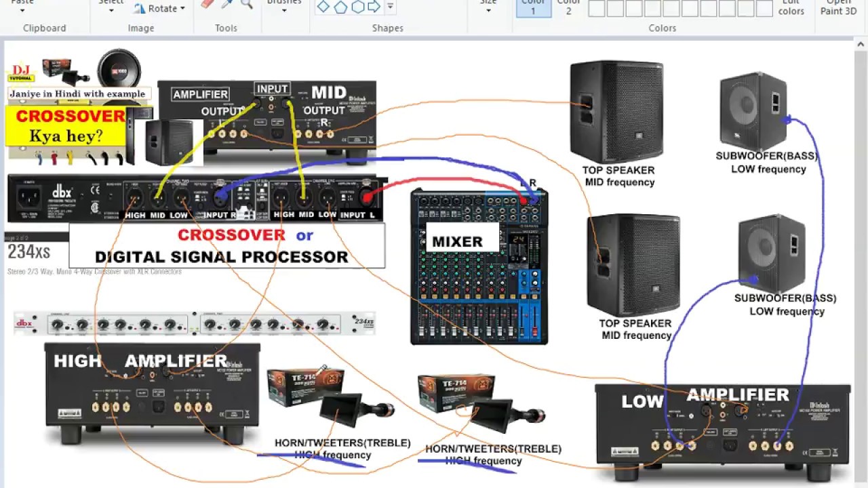
Task: Activate the Color 2 button
Action: click(568, 7)
